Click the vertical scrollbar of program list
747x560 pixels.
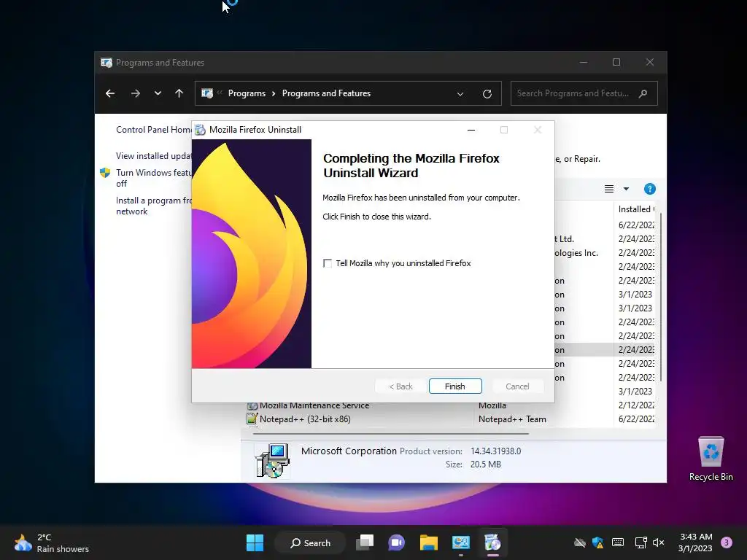tap(661, 296)
